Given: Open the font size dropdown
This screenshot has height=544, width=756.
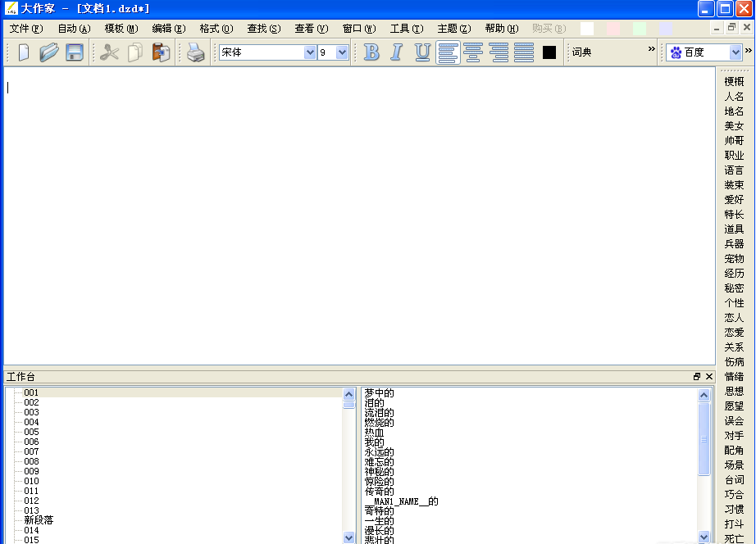Looking at the screenshot, I should pos(342,52).
